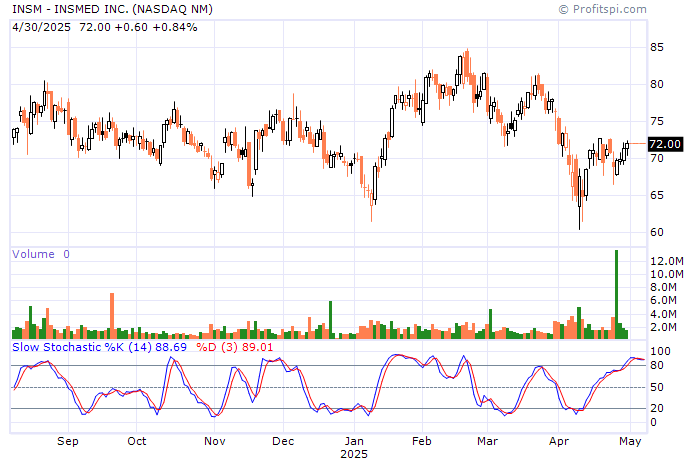Click the 20 stochastic axis label
Screen dimensions: 700x464
(x=657, y=408)
